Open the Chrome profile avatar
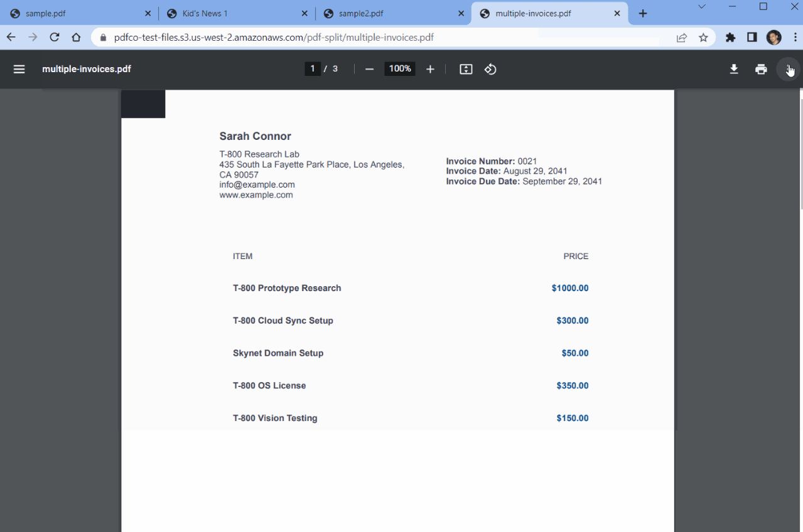This screenshot has width=803, height=532. pos(773,37)
